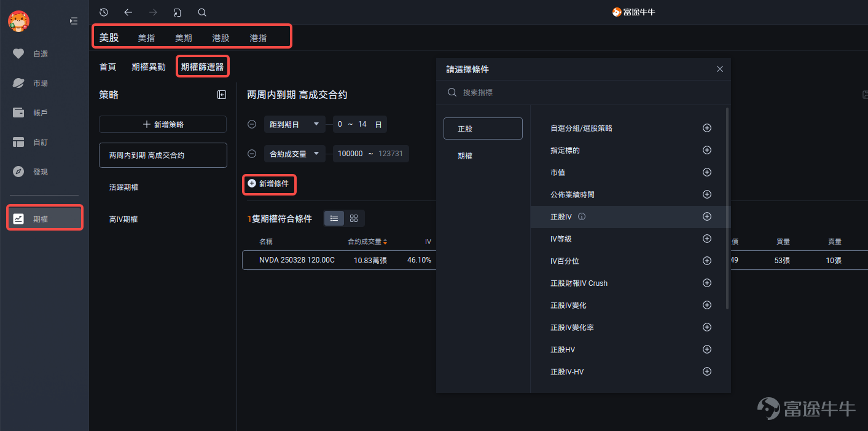Open 期權 options in sidebar
868x431 pixels.
[x=44, y=219]
